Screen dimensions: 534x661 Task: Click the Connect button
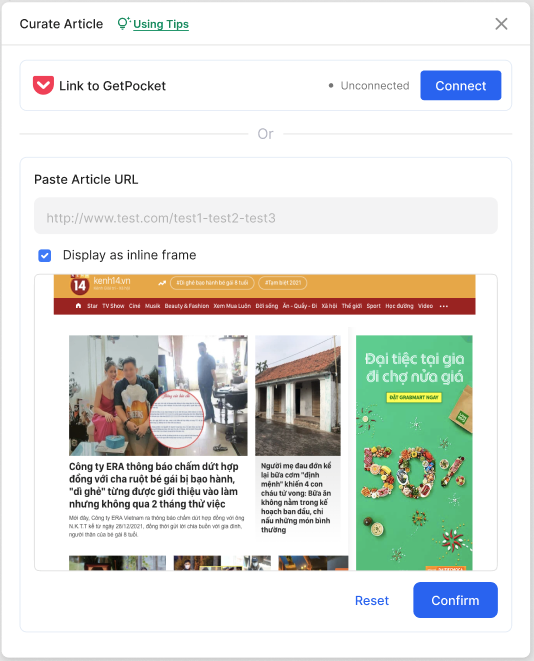coord(461,86)
